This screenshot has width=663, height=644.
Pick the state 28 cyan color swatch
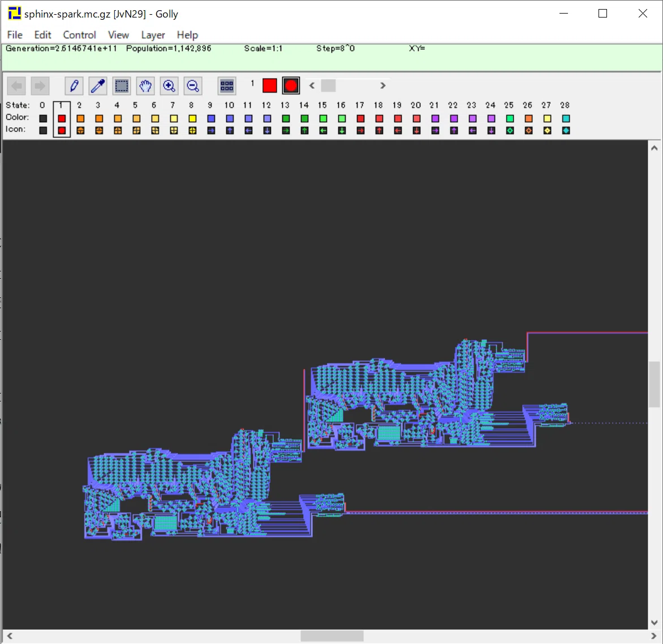click(x=566, y=118)
